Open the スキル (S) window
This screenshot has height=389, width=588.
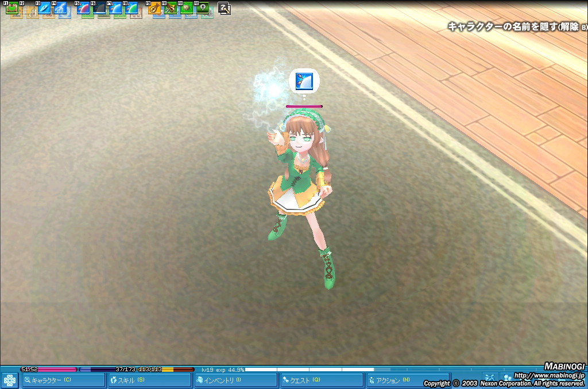pos(150,380)
